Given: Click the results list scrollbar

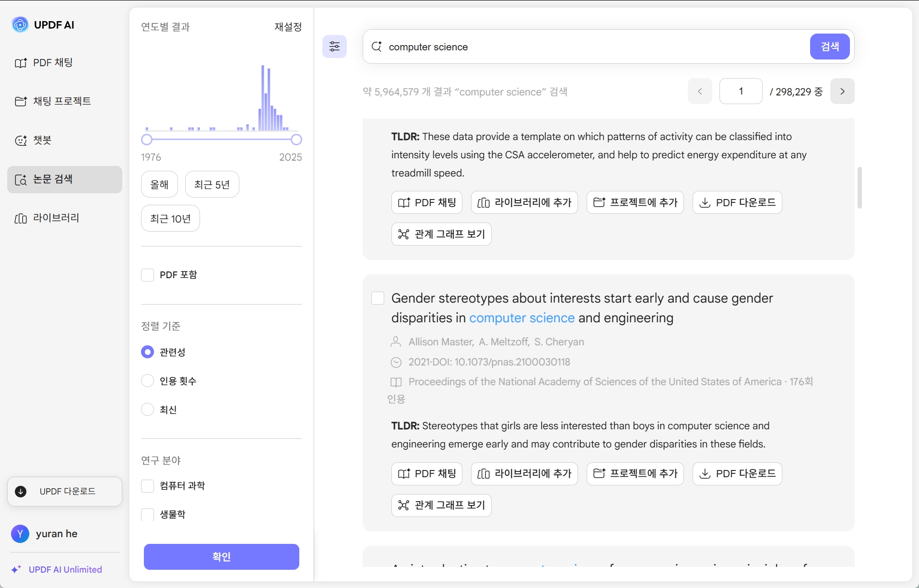Looking at the screenshot, I should pos(860,188).
